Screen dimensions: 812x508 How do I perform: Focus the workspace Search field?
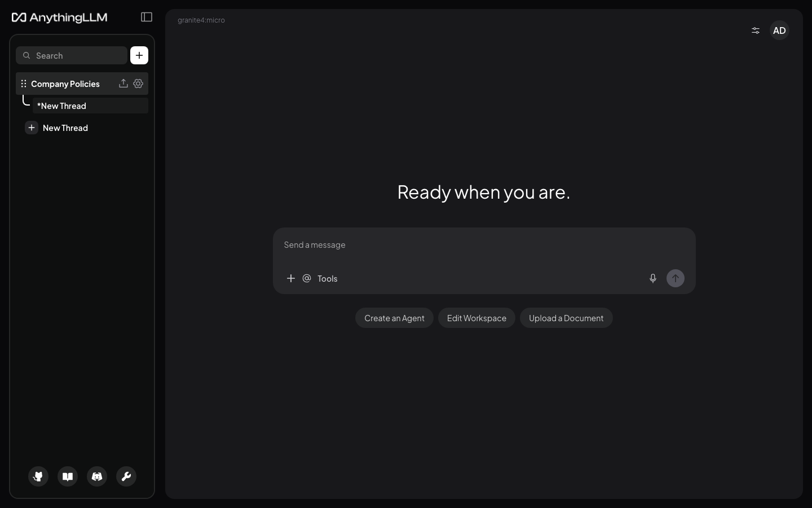pyautogui.click(x=72, y=55)
